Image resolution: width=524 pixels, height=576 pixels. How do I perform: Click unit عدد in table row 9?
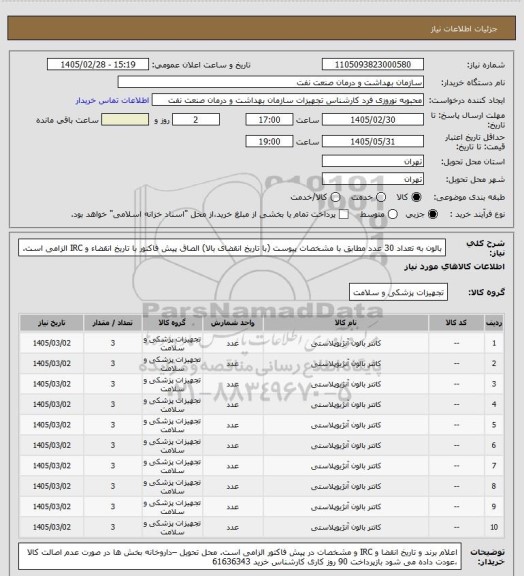click(x=233, y=507)
